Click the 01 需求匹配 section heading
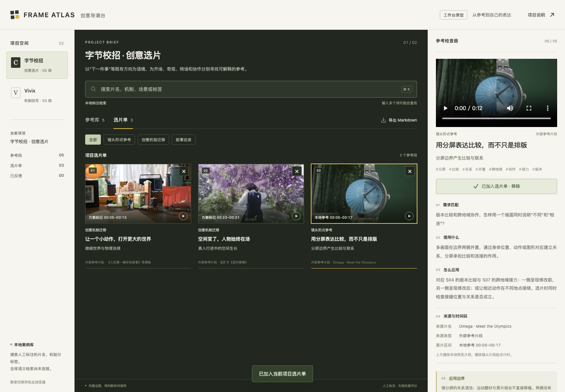565x392 pixels. pos(447,205)
